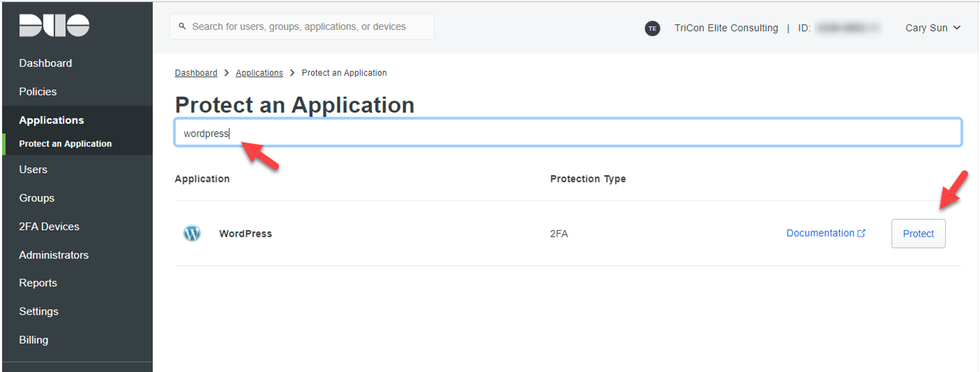Open the Cary Sun user dropdown
Image resolution: width=980 pixels, height=372 pixels.
[x=933, y=28]
